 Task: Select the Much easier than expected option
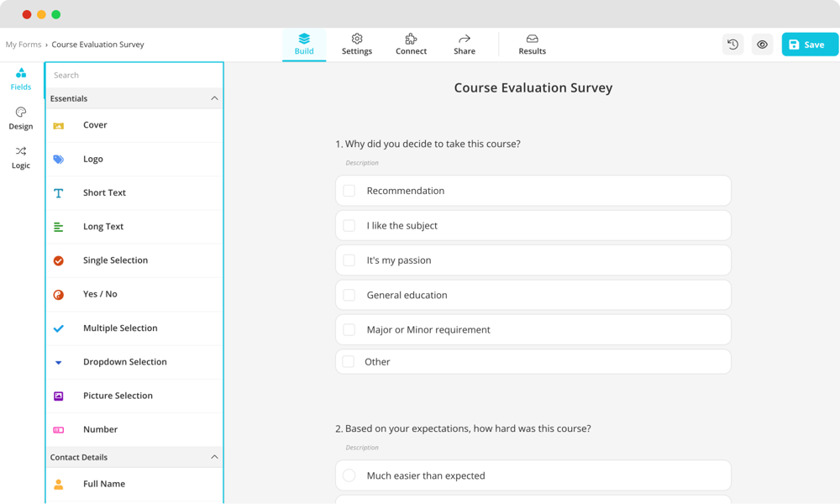(x=349, y=475)
